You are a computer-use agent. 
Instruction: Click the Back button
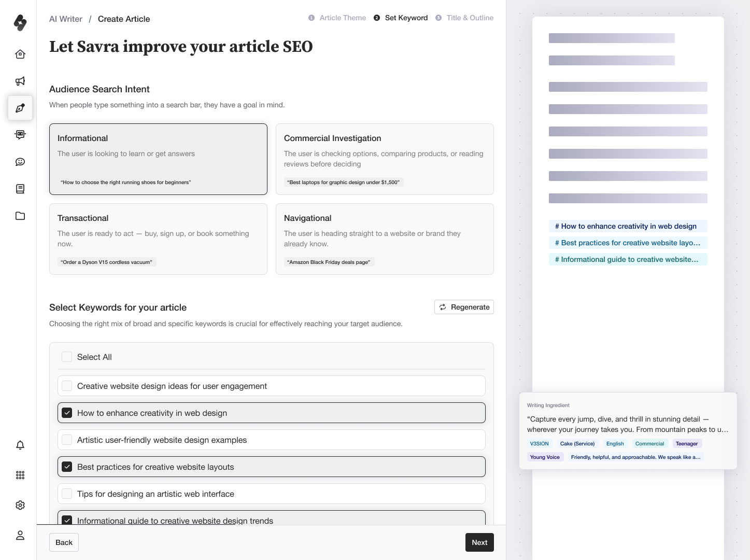click(x=64, y=542)
